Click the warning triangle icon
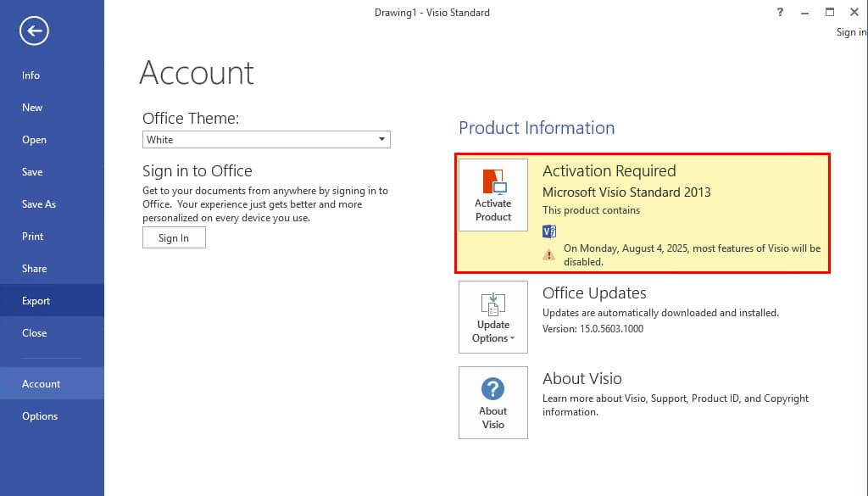The image size is (868, 496). pyautogui.click(x=548, y=254)
